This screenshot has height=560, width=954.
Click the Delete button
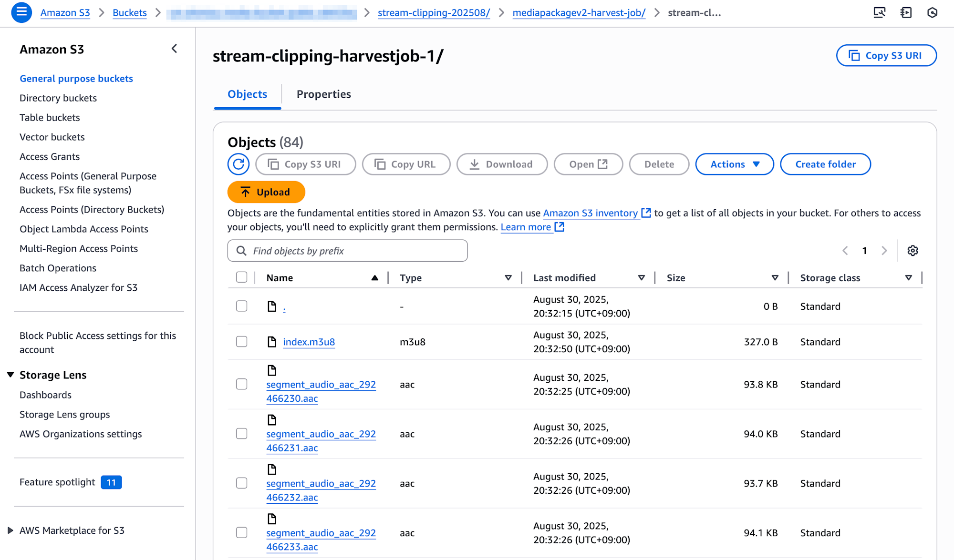point(659,164)
